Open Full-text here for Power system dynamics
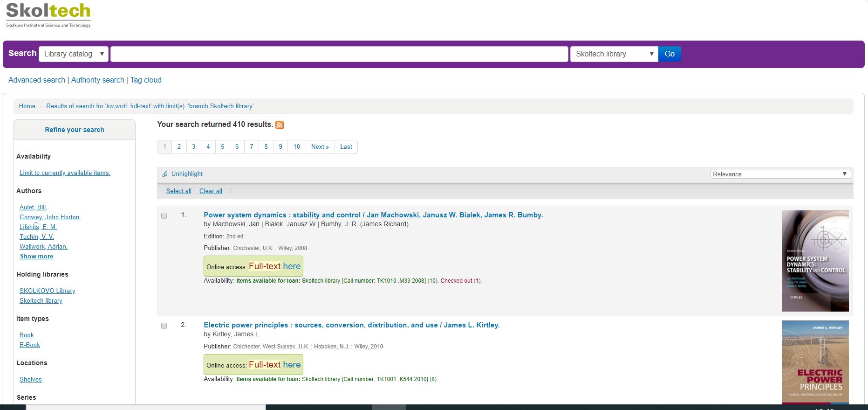The image size is (868, 410). (x=275, y=266)
